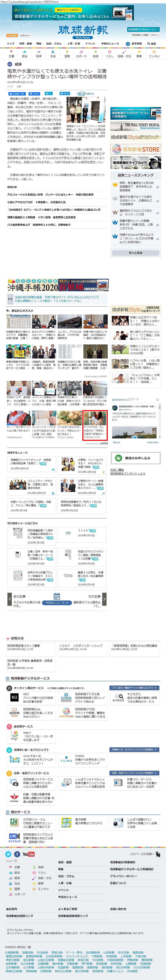The image size is (166, 980).
Task: Go to previous article with left arrow
Action: click(9, 599)
